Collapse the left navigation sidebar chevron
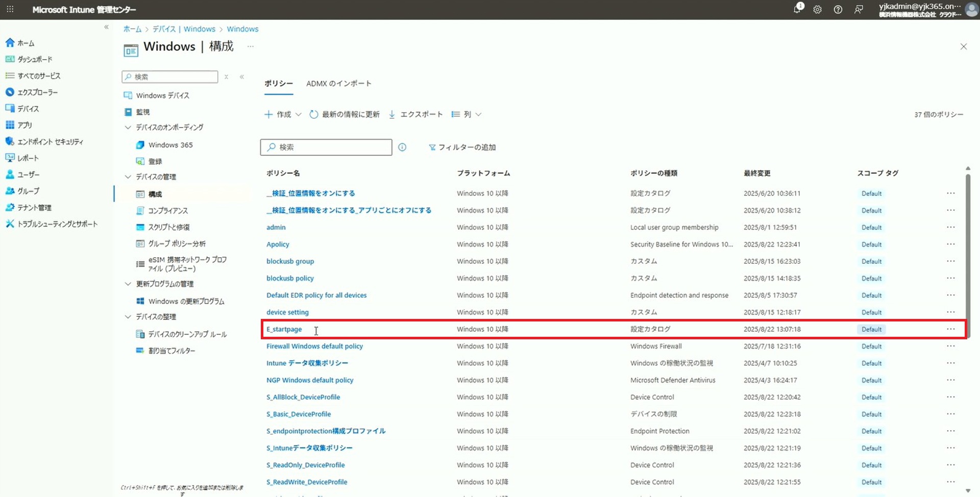Image resolution: width=980 pixels, height=497 pixels. point(106,27)
